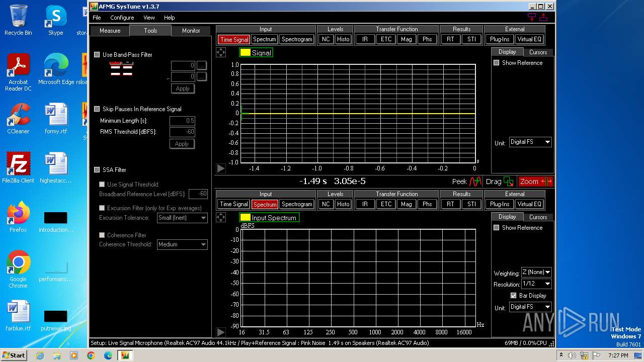Image resolution: width=644 pixels, height=362 pixels.
Task: Uncheck the Bar Display checkbox
Action: [x=514, y=296]
